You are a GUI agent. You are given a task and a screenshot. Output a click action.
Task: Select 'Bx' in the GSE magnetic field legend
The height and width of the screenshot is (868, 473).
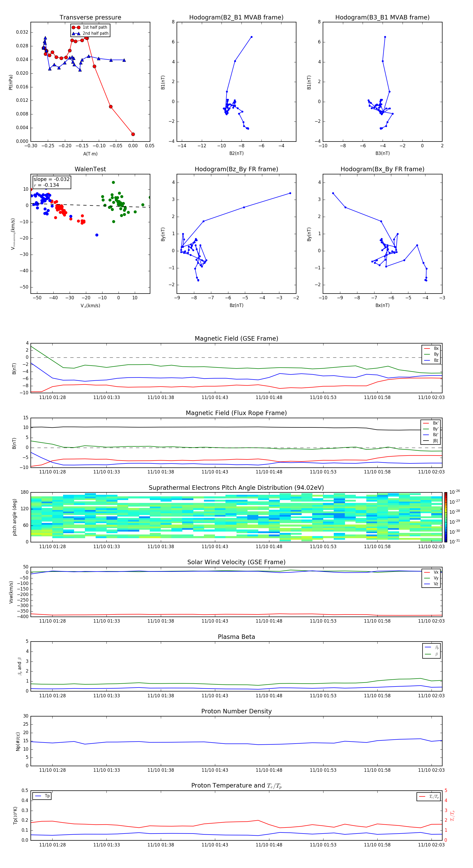tap(431, 349)
